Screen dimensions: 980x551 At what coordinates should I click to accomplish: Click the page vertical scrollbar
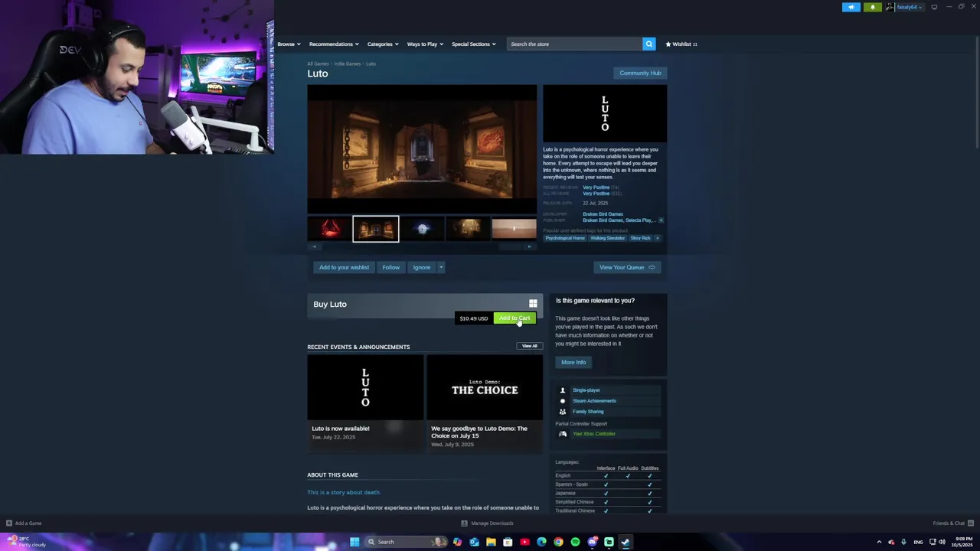(x=977, y=92)
